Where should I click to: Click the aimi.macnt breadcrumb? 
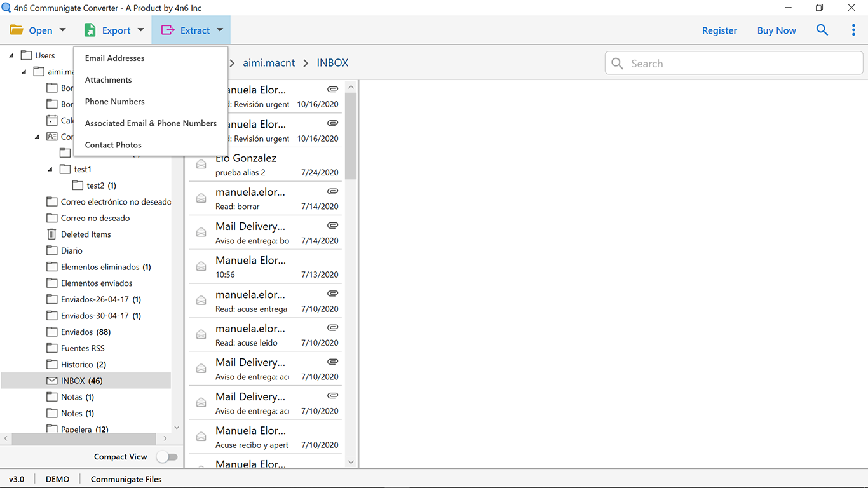pyautogui.click(x=269, y=63)
